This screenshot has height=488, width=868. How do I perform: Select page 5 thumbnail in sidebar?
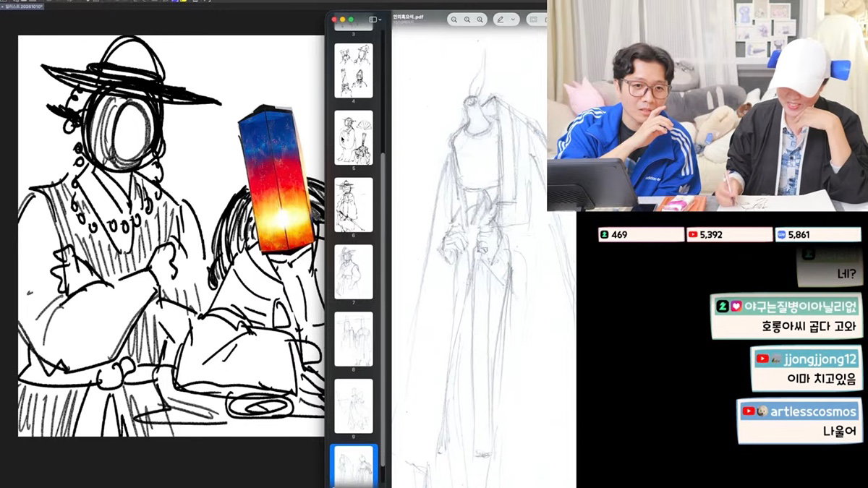[x=354, y=137]
